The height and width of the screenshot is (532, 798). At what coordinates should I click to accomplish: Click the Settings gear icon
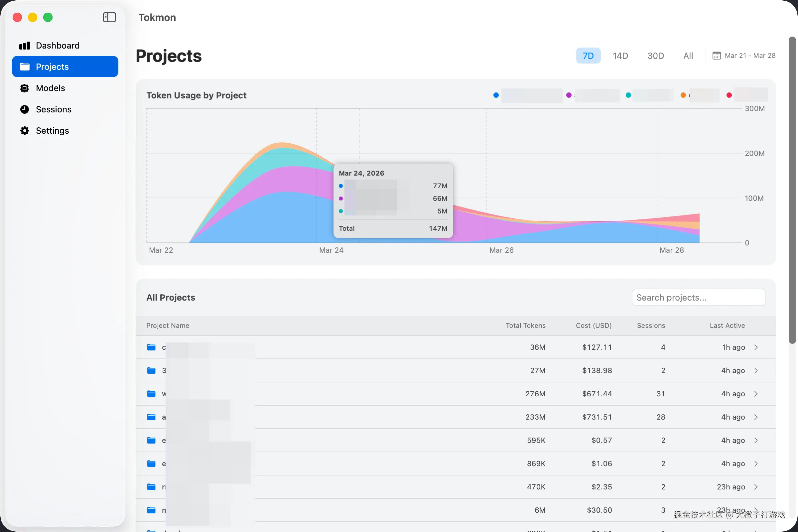[24, 131]
